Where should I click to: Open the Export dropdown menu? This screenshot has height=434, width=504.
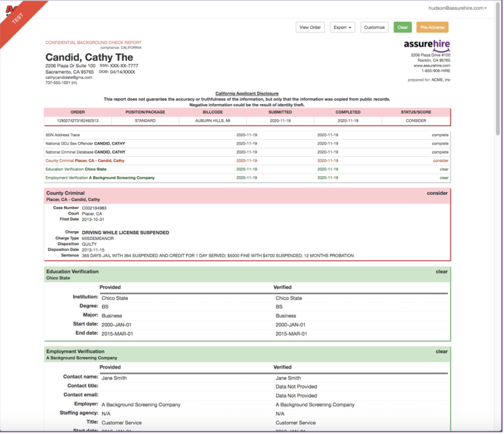pyautogui.click(x=342, y=27)
